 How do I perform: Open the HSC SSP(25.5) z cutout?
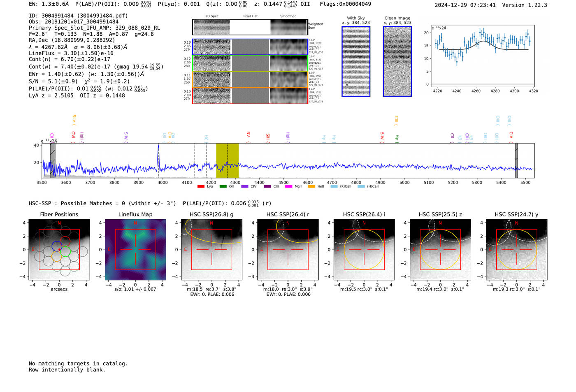(440, 250)
